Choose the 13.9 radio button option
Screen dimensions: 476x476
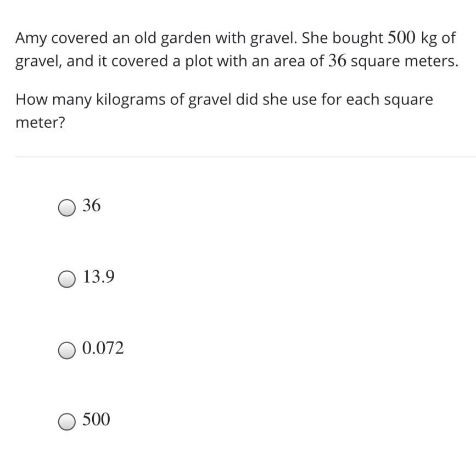(x=67, y=279)
